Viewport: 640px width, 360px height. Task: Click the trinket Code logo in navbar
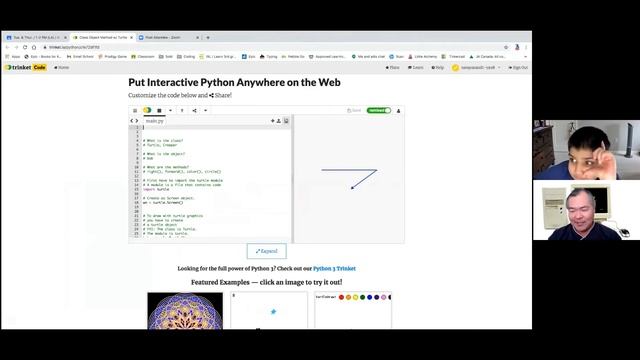[25, 67]
